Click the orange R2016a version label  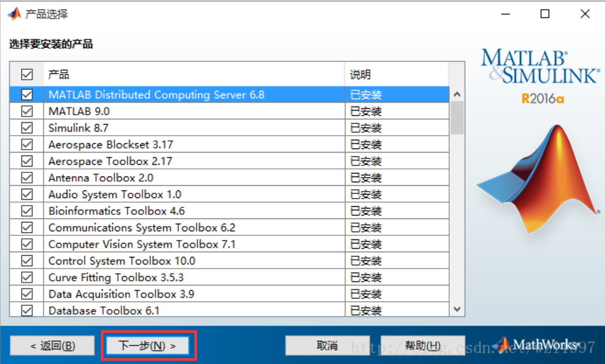point(541,99)
